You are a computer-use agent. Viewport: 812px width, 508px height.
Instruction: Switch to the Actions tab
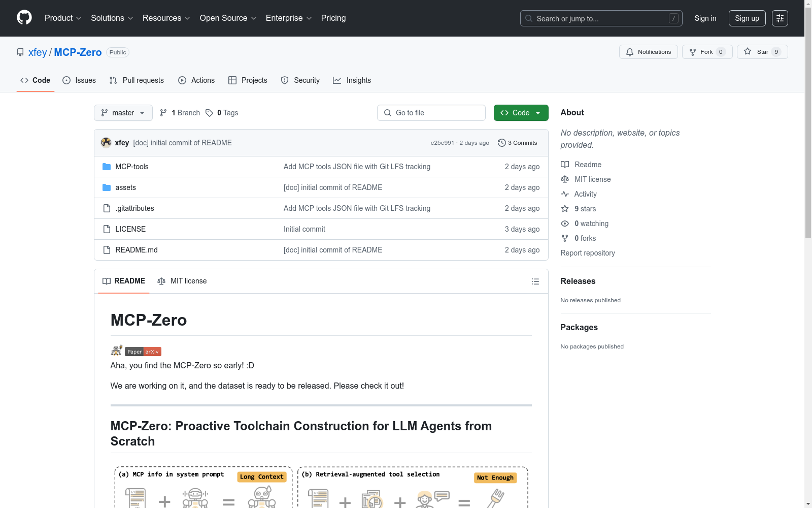coord(196,80)
